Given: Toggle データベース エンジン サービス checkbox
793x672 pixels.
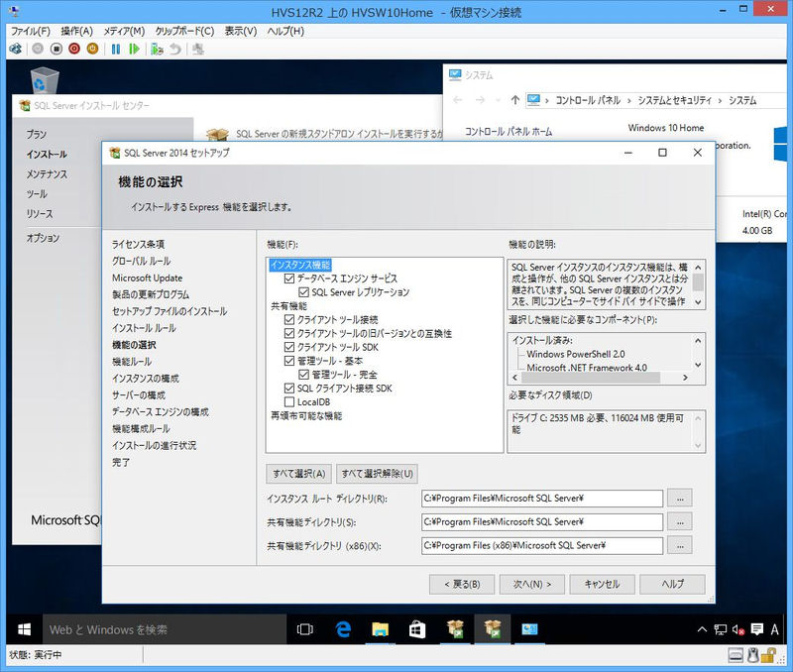Looking at the screenshot, I should [x=289, y=279].
